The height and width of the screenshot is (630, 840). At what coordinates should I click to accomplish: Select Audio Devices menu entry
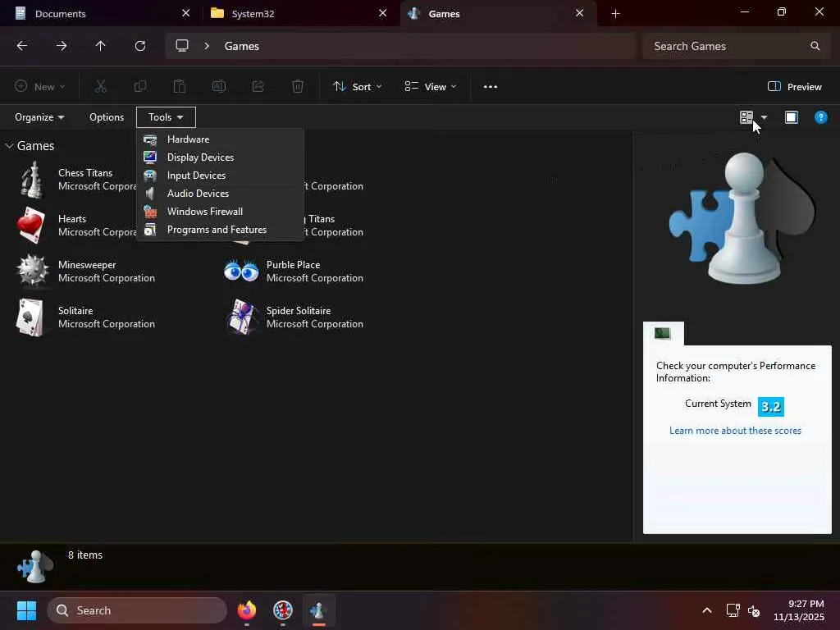pos(221,194)
